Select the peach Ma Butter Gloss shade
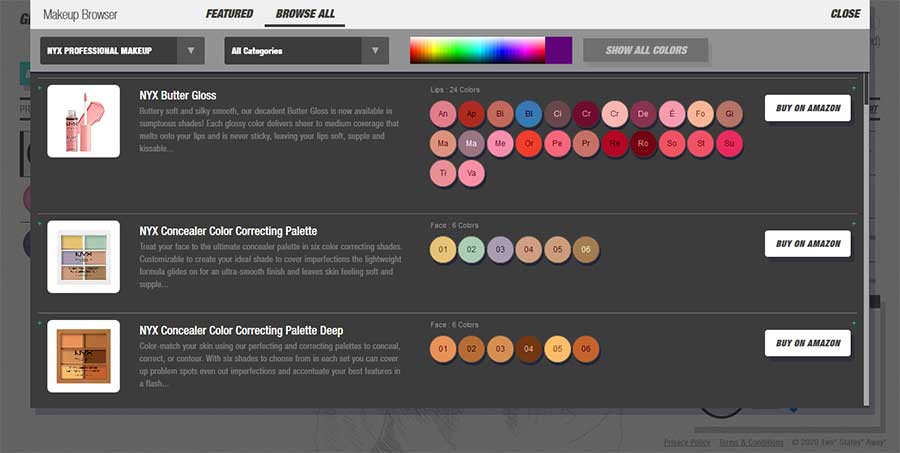Viewport: 900px width, 453px height. point(443,144)
